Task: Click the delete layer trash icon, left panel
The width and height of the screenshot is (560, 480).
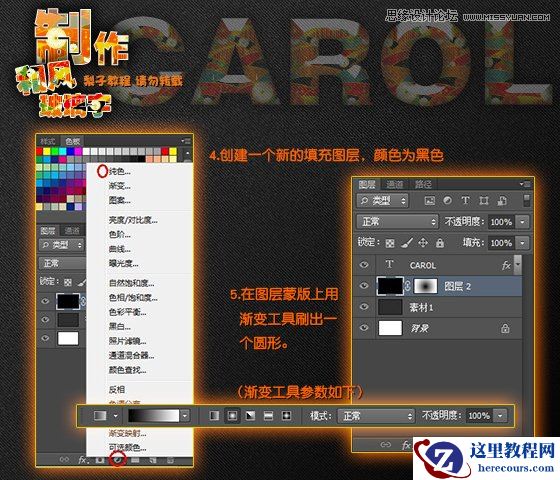Action: (x=171, y=460)
